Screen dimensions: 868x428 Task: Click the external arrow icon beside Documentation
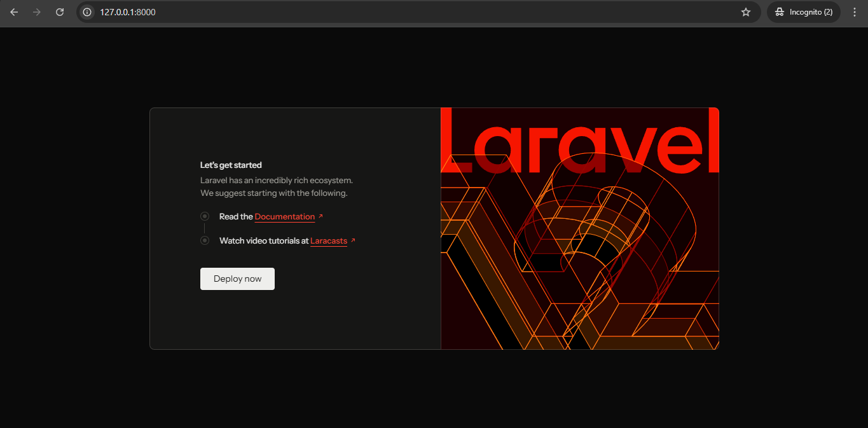(x=320, y=216)
